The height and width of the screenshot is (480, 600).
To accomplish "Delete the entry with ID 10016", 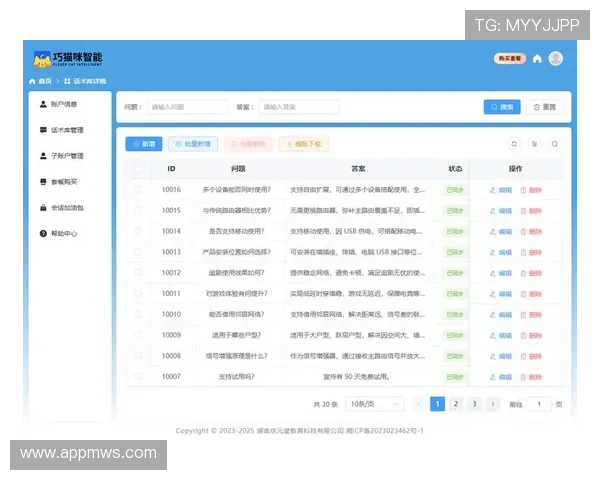I will [x=532, y=190].
